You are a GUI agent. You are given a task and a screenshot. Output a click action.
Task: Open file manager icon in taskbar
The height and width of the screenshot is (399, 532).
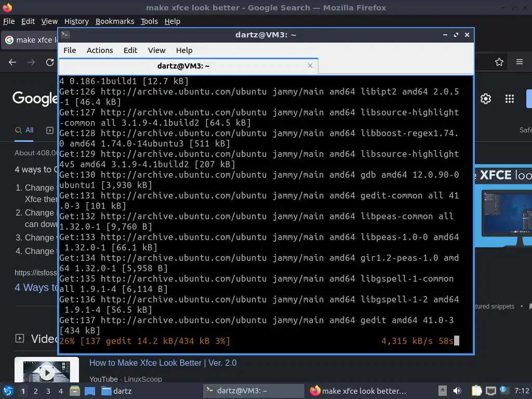point(75,391)
